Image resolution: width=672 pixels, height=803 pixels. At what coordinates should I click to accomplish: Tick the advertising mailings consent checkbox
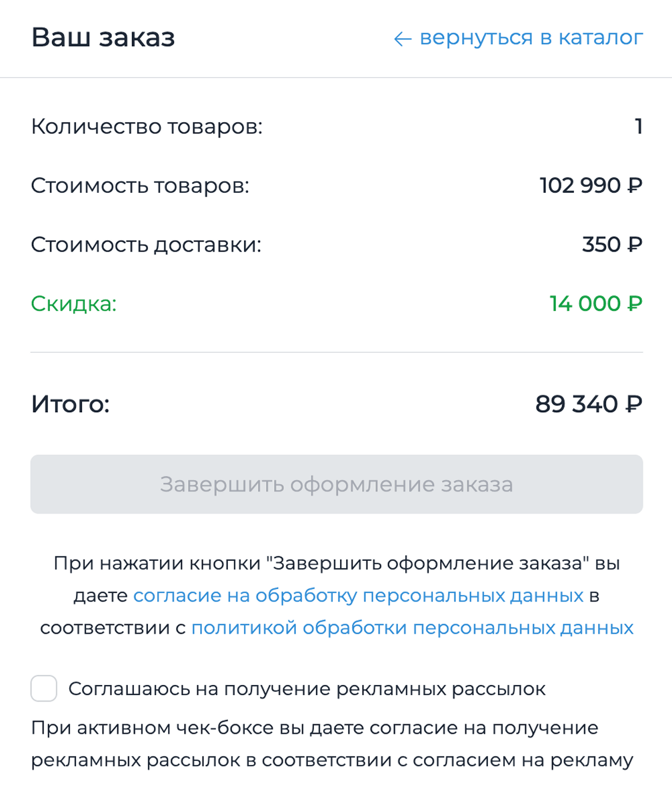click(44, 688)
